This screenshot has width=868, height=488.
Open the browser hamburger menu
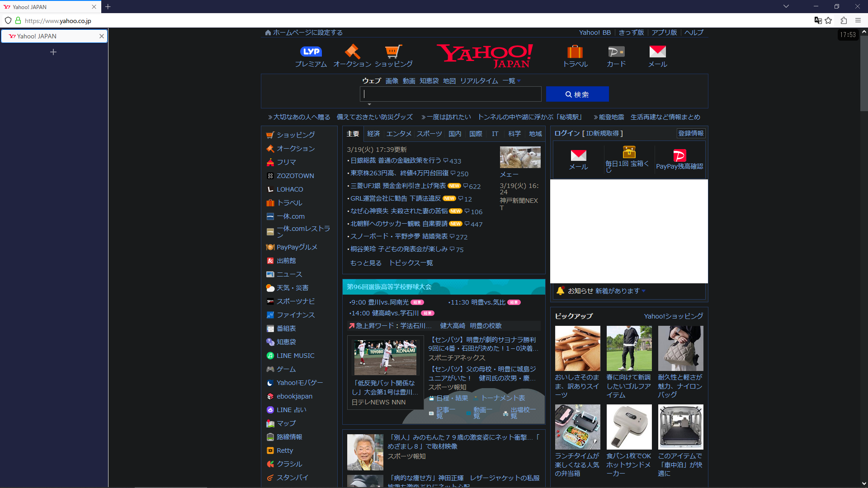(x=858, y=20)
